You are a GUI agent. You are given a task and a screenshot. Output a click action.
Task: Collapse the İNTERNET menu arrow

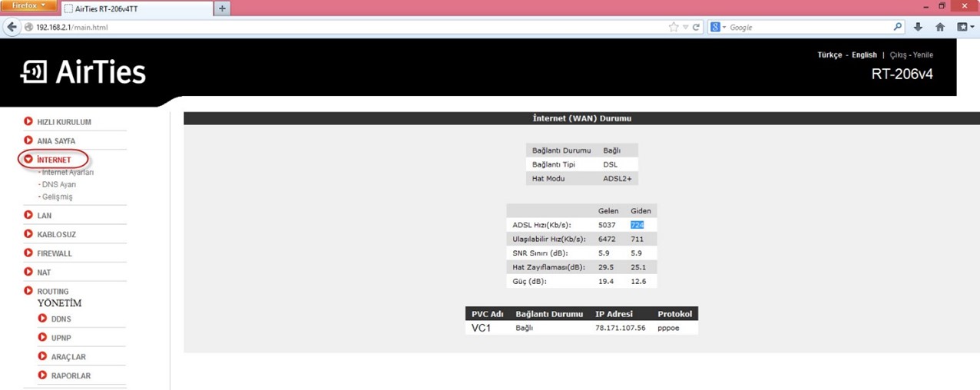coord(28,160)
